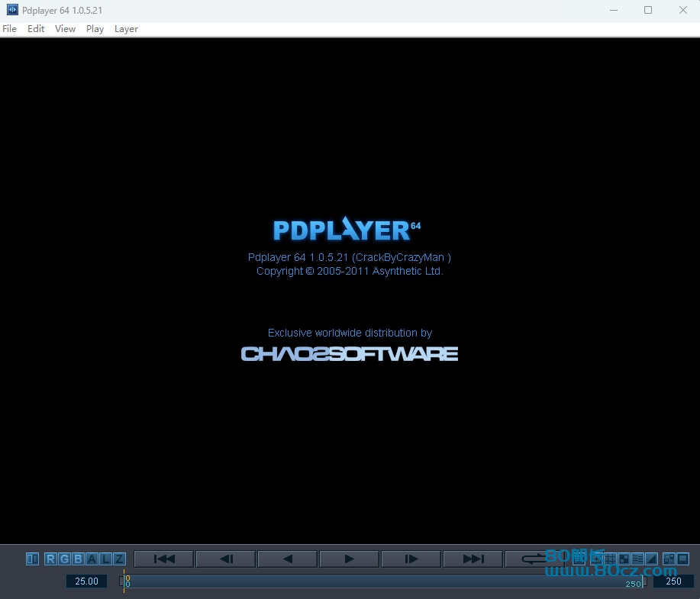
Task: Toggle the Luminance (L) channel button
Action: [x=106, y=559]
